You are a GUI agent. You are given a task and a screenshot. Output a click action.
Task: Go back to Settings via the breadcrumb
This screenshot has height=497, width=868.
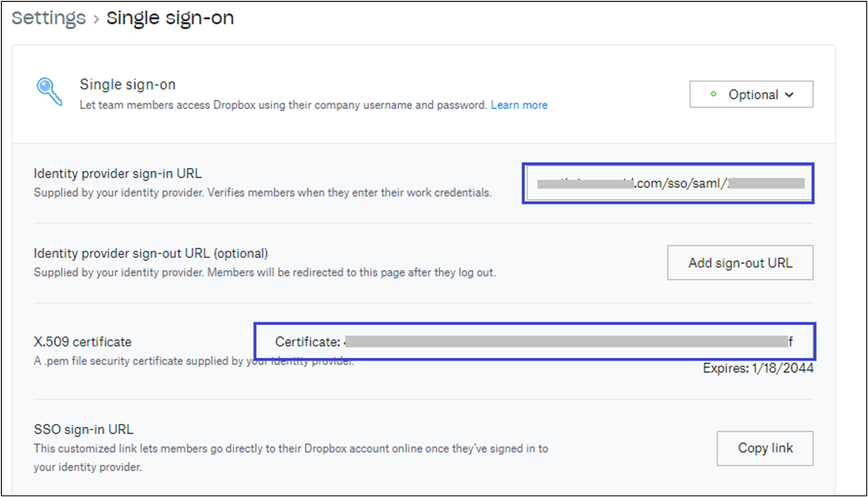(49, 18)
